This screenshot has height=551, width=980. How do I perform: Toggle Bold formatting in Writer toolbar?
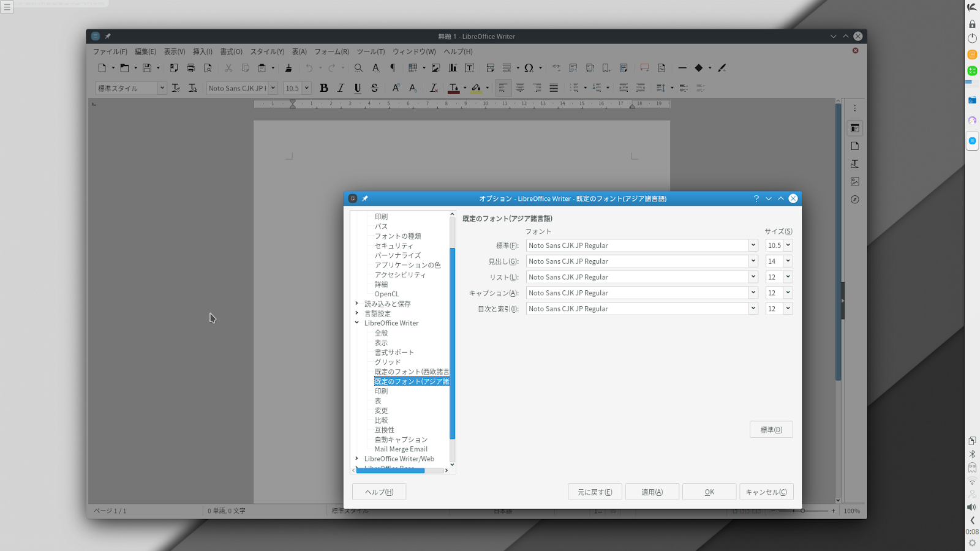(324, 88)
